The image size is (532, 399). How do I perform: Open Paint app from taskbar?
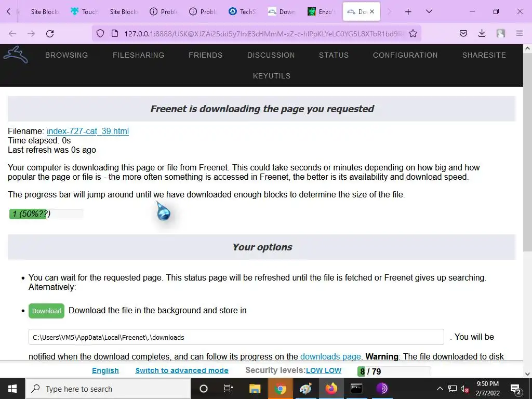click(305, 389)
